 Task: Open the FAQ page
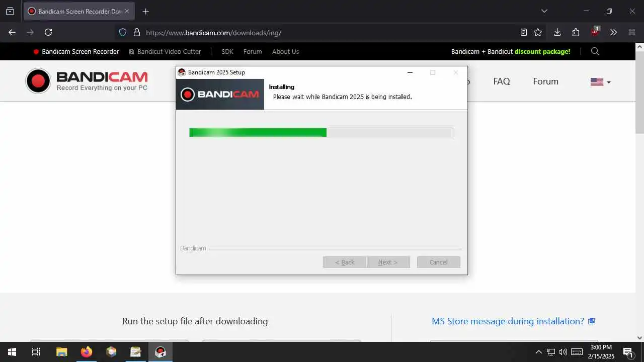[x=502, y=81]
